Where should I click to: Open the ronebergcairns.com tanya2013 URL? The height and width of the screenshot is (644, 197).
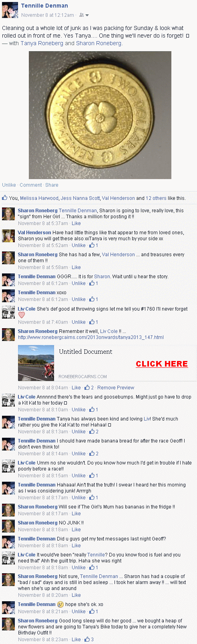click(x=91, y=337)
